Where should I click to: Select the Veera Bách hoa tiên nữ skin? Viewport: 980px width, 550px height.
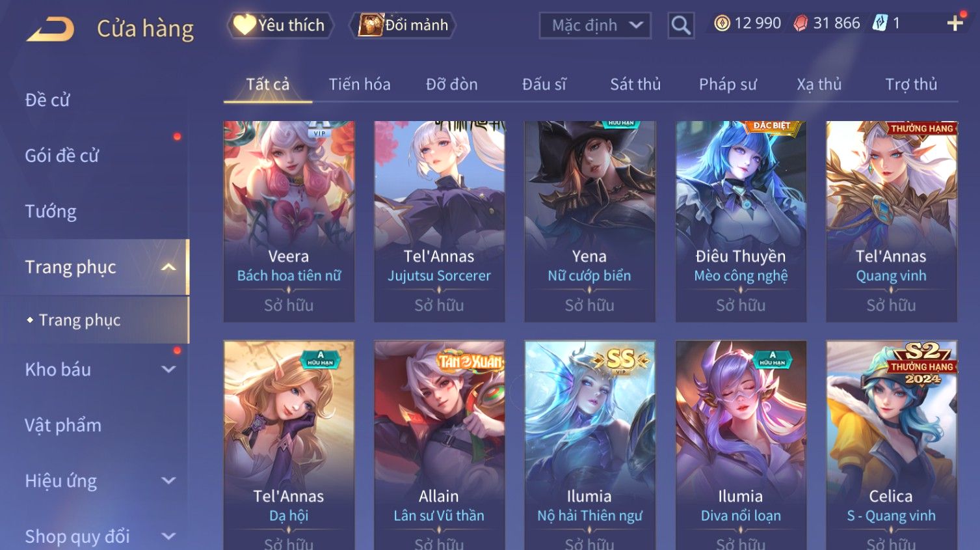click(289, 221)
